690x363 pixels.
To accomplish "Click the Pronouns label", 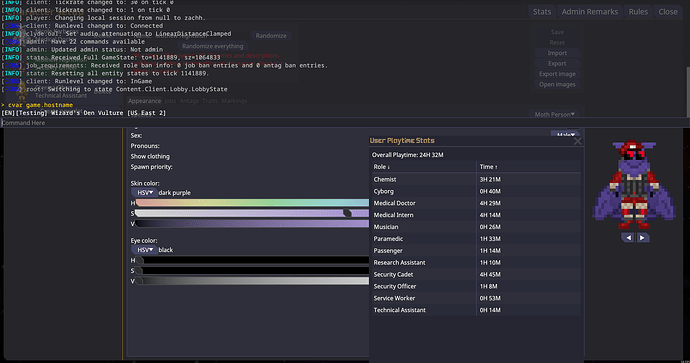I will coord(145,146).
